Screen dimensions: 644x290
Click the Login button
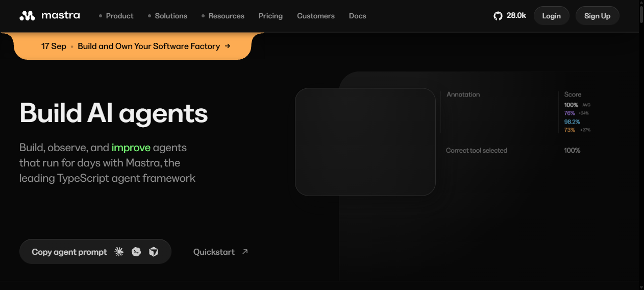click(x=552, y=16)
